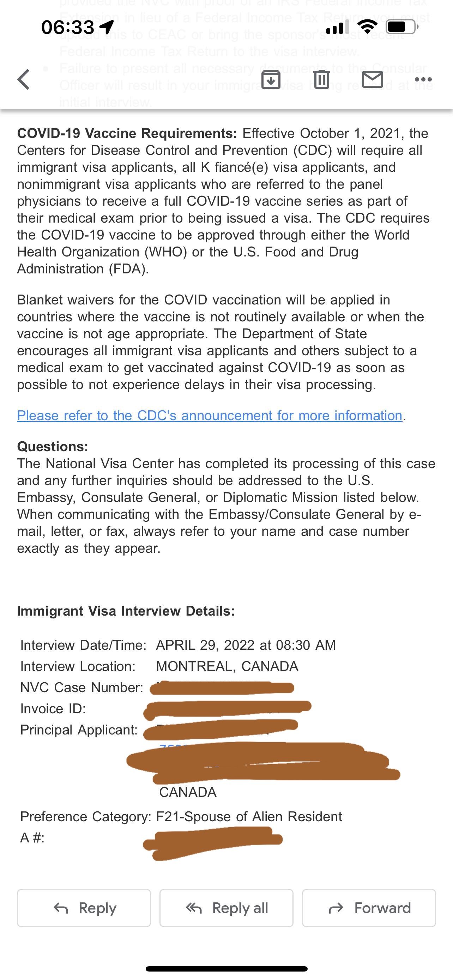The image size is (453, 980).
Task: Tap the home indicator bar
Action: pos(226,969)
